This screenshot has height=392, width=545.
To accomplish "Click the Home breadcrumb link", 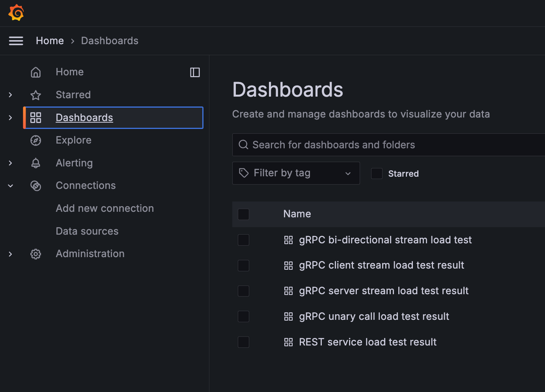I will 50,41.
